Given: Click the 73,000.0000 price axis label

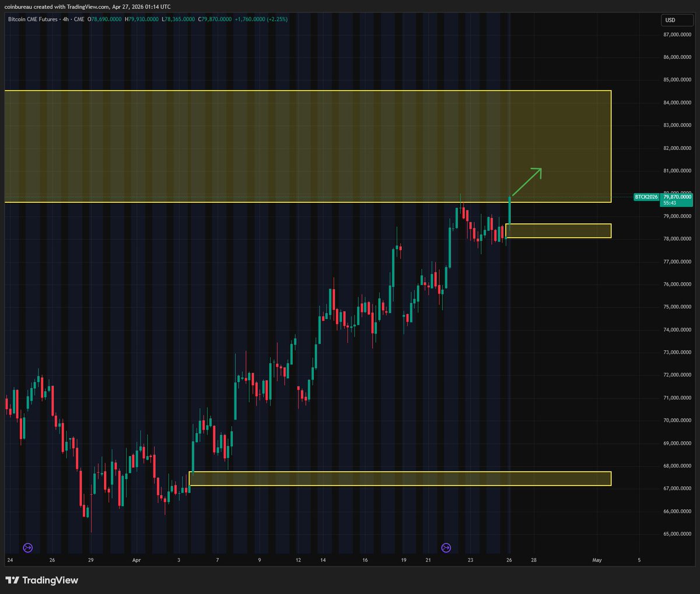Looking at the screenshot, I should point(677,353).
